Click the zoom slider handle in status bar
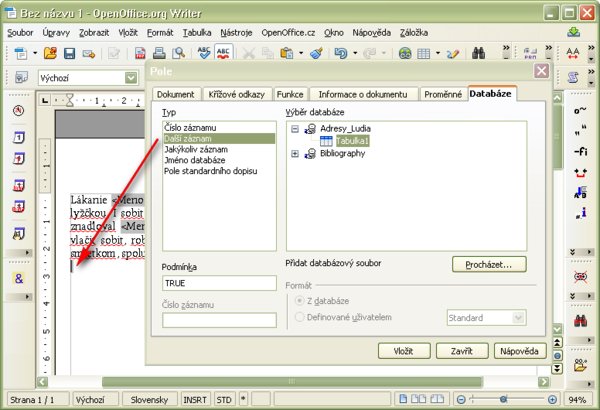Image resolution: width=600 pixels, height=410 pixels. click(x=504, y=399)
